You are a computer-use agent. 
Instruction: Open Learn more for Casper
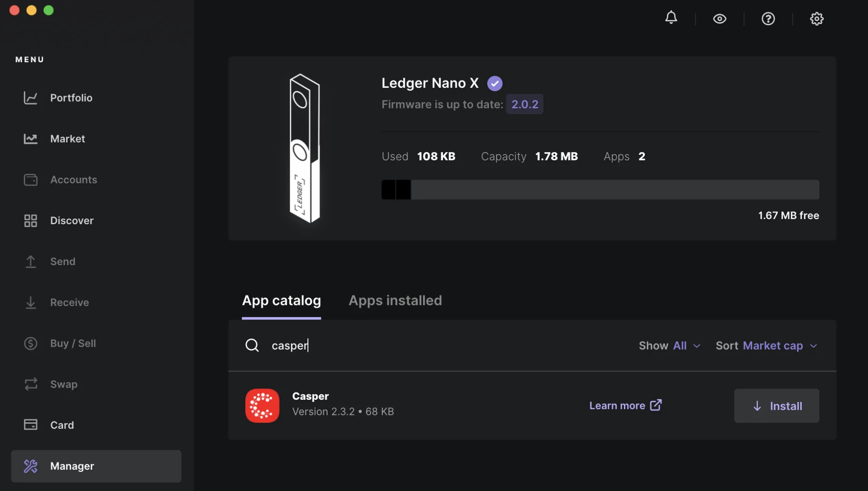(x=625, y=405)
